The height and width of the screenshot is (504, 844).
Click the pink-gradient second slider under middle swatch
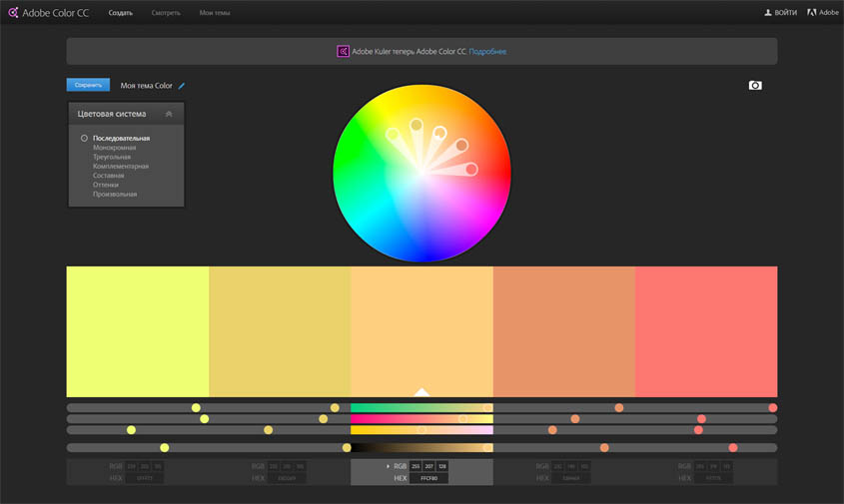(x=422, y=419)
